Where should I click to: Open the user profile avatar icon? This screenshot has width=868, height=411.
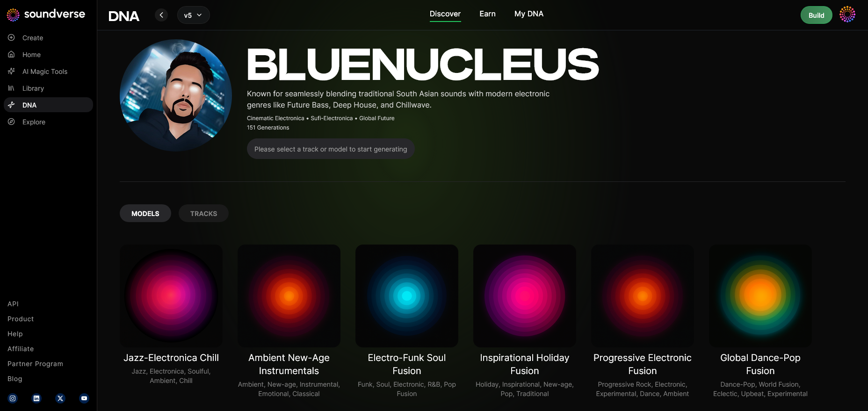coord(847,14)
